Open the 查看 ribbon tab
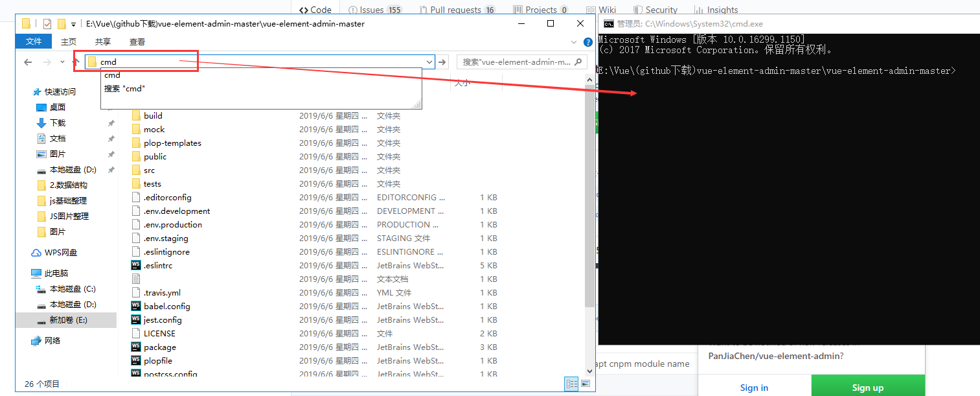 click(x=137, y=42)
